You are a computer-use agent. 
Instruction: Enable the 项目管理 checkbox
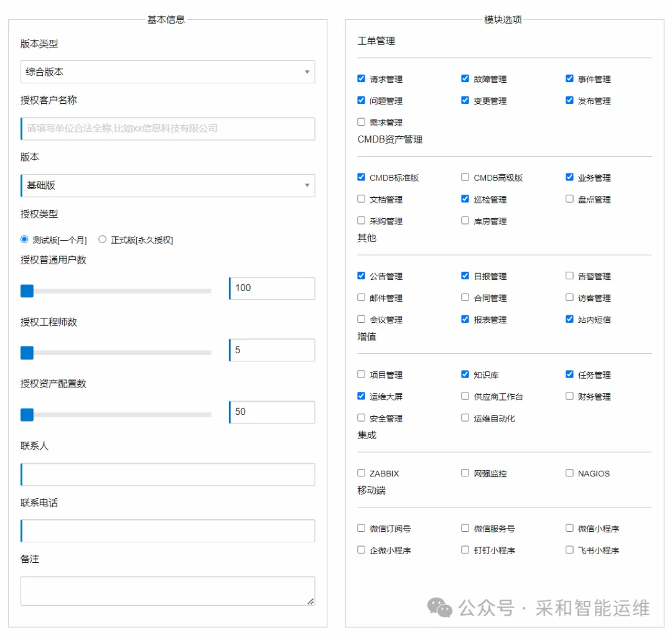tap(362, 374)
